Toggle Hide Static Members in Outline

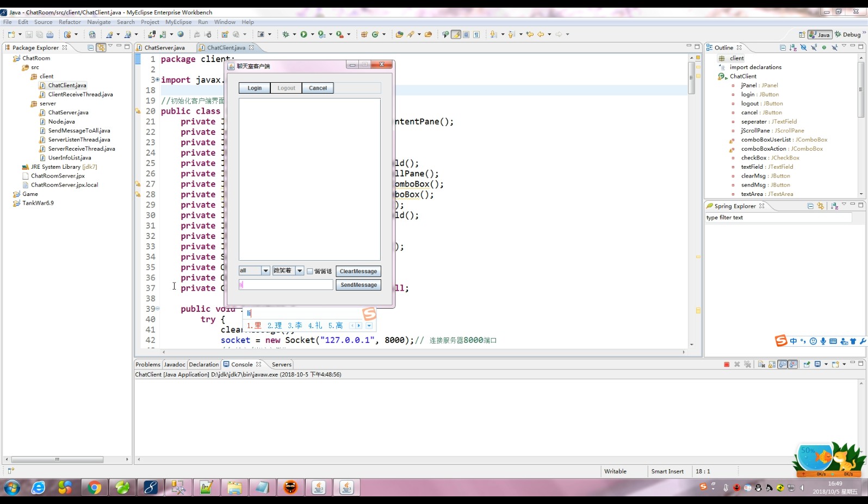814,47
